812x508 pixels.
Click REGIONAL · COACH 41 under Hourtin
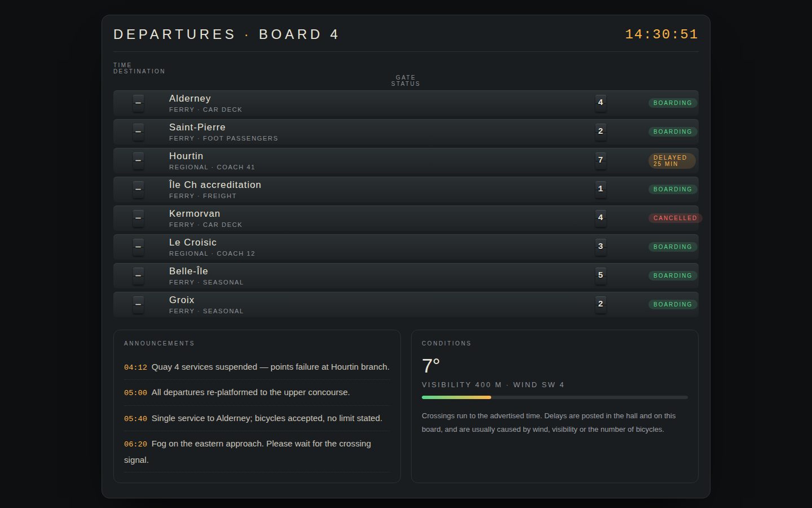pyautogui.click(x=212, y=167)
